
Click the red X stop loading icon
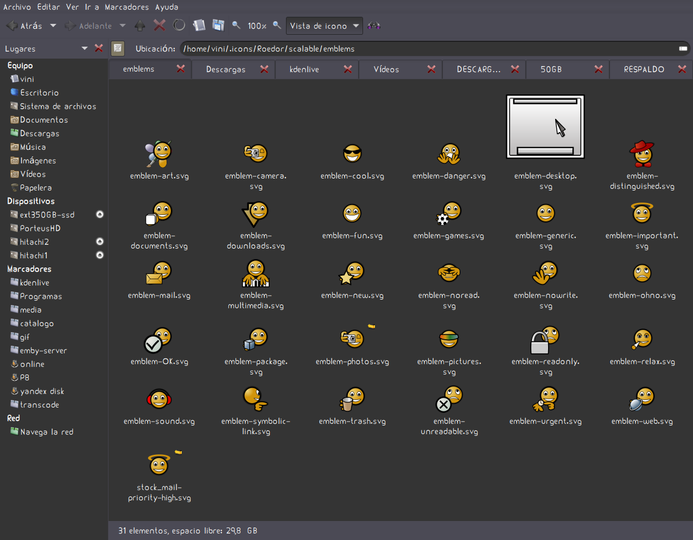160,25
